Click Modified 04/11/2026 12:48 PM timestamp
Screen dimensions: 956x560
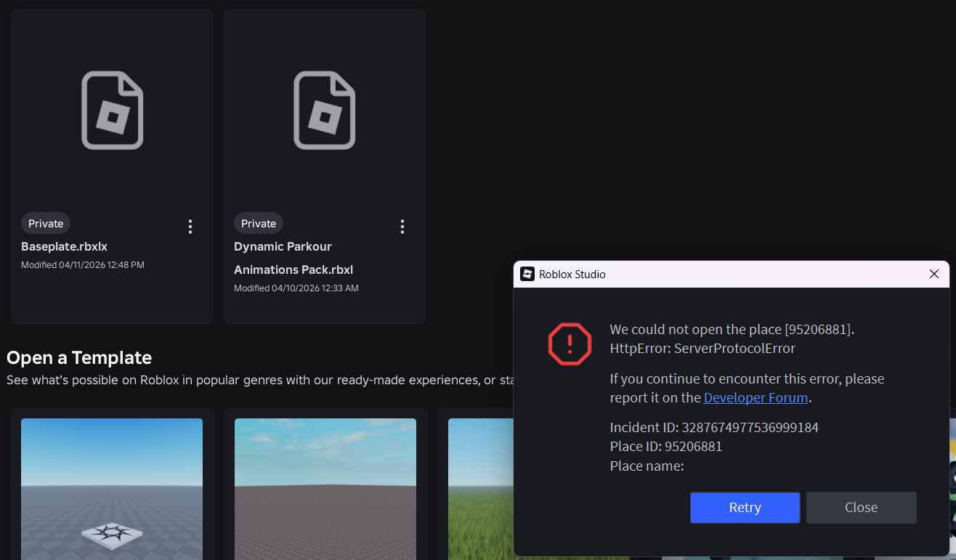click(83, 265)
